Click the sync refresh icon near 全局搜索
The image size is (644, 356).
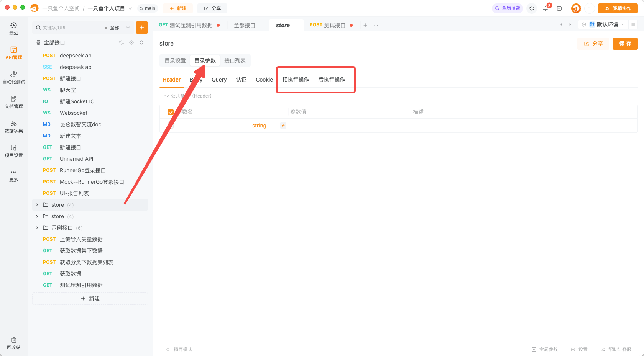click(x=532, y=8)
